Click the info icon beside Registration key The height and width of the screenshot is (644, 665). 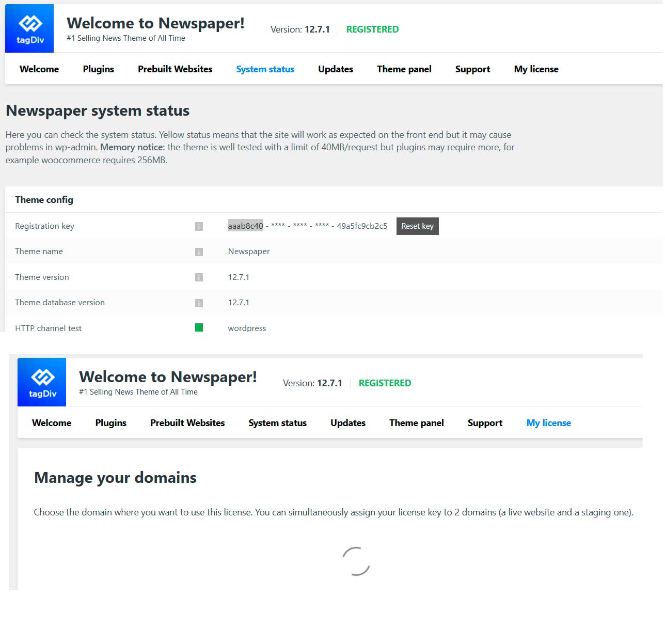tap(199, 226)
